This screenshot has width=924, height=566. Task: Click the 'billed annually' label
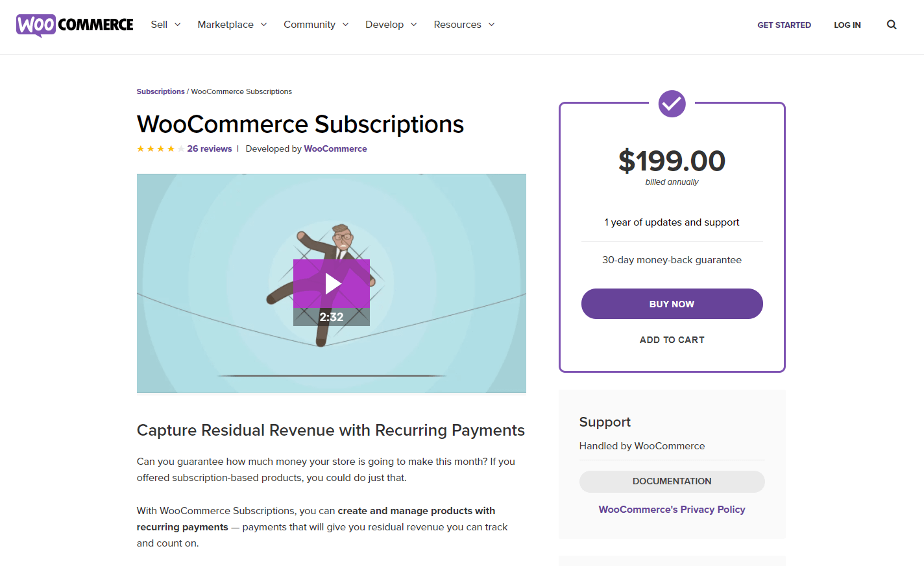coord(672,182)
